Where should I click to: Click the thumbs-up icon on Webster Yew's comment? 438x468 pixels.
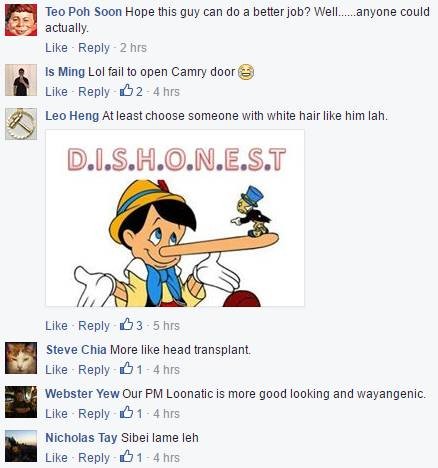(126, 412)
